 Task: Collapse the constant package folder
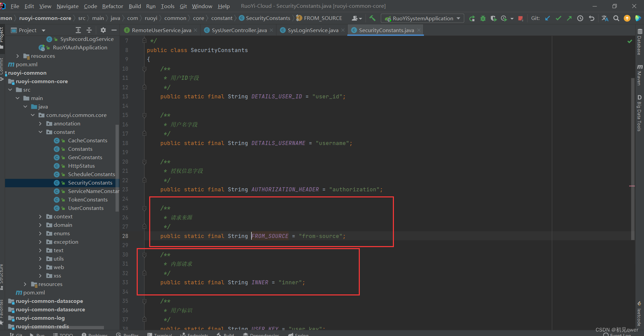[40, 132]
